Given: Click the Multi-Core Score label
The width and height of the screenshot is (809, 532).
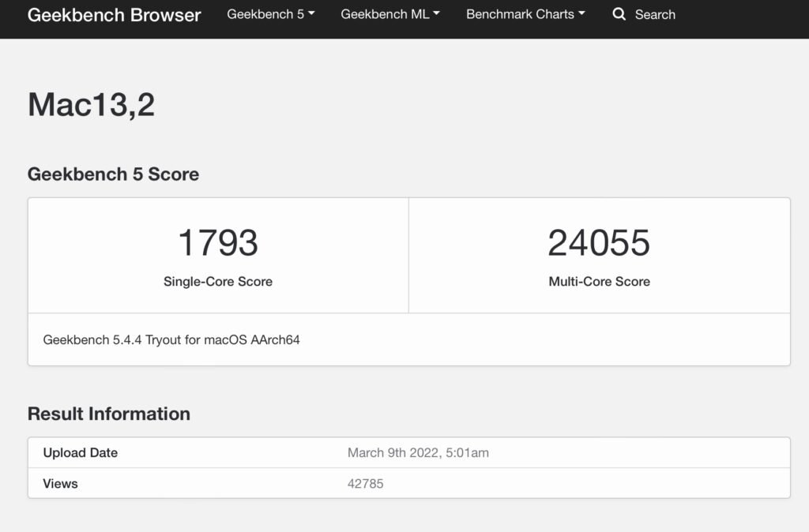Looking at the screenshot, I should pos(599,282).
